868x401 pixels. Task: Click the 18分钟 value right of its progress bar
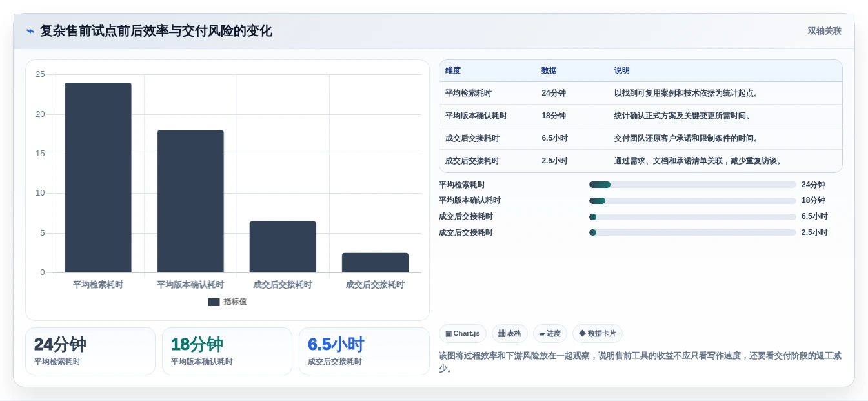(813, 201)
